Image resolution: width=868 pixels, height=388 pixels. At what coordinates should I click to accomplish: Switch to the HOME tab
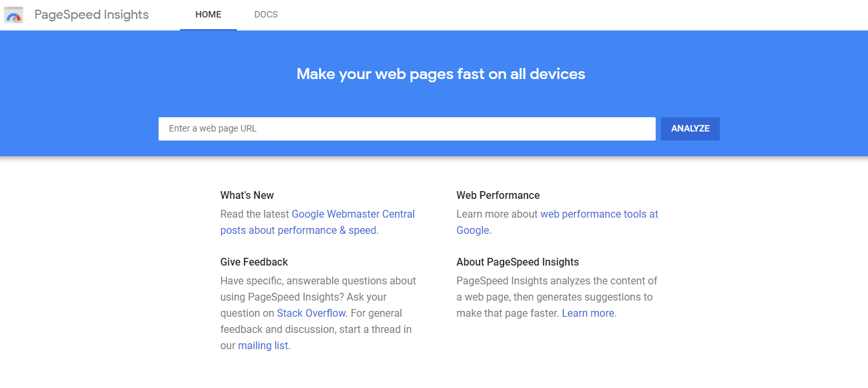[208, 15]
